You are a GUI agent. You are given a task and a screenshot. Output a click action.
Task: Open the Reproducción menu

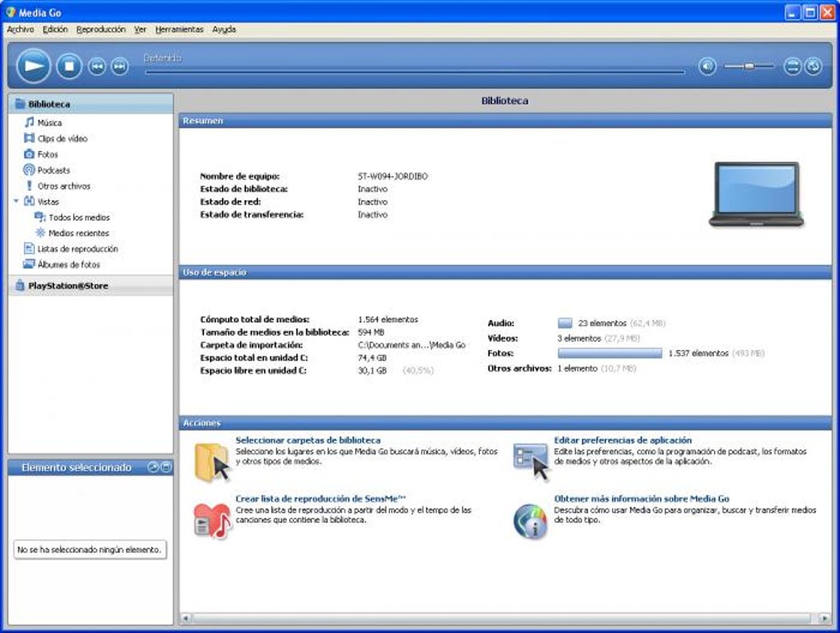(x=100, y=30)
